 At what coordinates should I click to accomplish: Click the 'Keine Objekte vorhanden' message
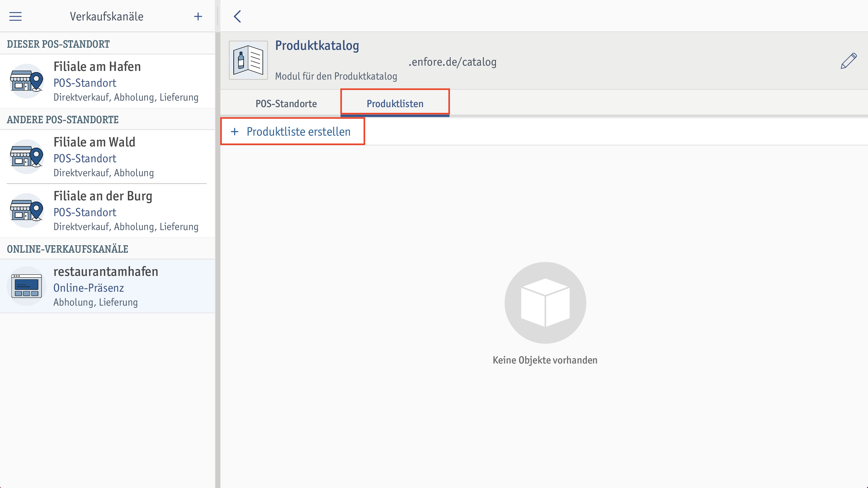coord(545,360)
